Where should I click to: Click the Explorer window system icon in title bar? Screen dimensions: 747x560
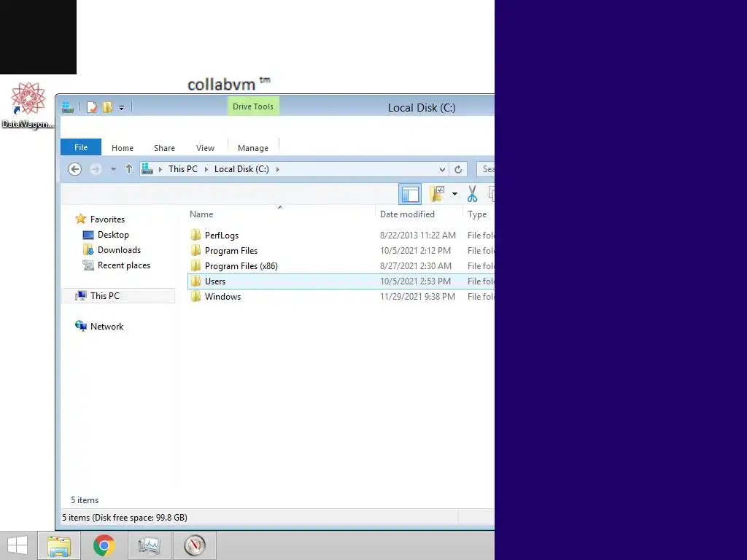click(x=68, y=108)
